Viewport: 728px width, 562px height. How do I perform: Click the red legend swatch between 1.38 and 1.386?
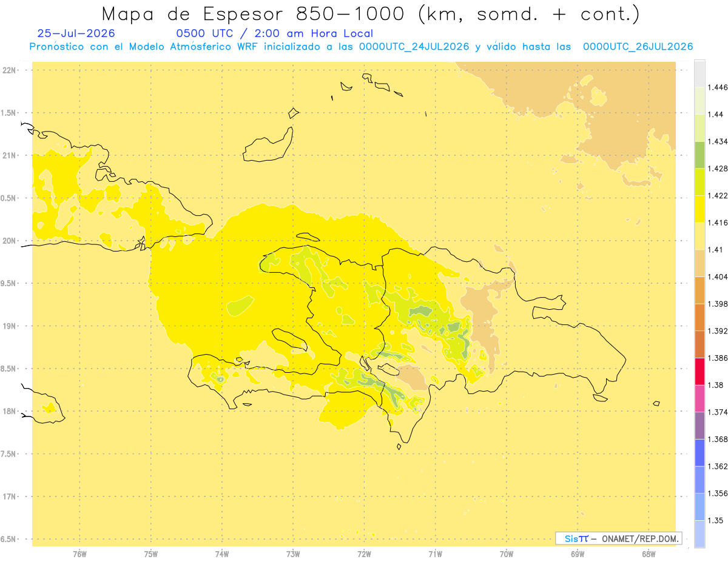pos(699,371)
